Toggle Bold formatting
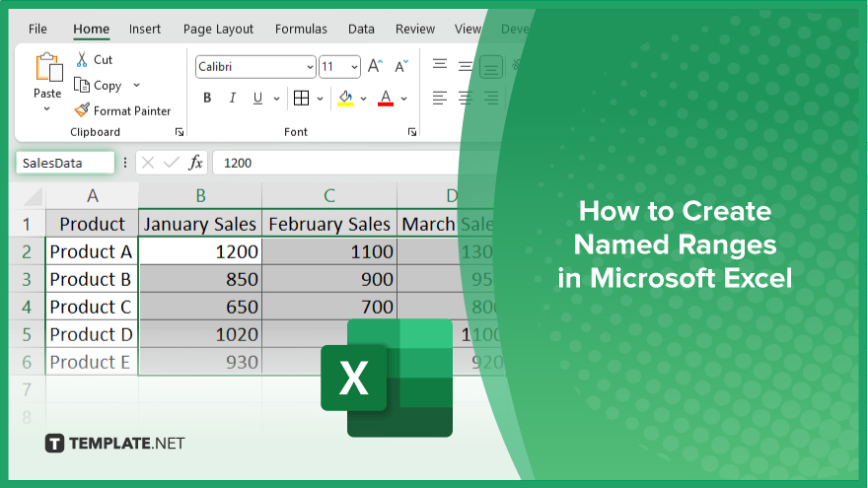The width and height of the screenshot is (868, 488). [207, 98]
